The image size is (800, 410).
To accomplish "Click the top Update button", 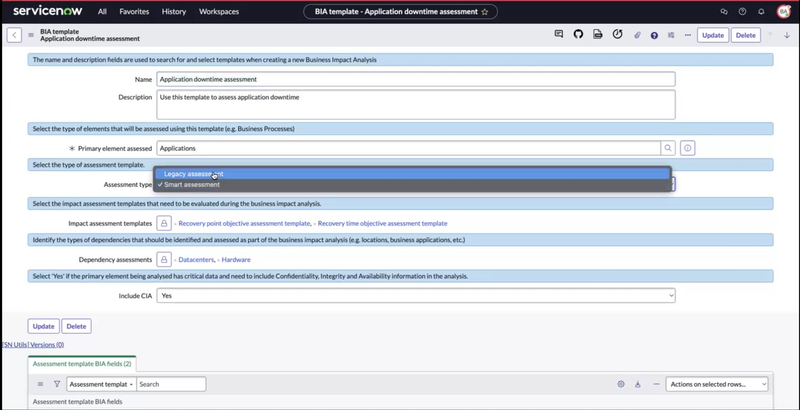I will pos(713,35).
